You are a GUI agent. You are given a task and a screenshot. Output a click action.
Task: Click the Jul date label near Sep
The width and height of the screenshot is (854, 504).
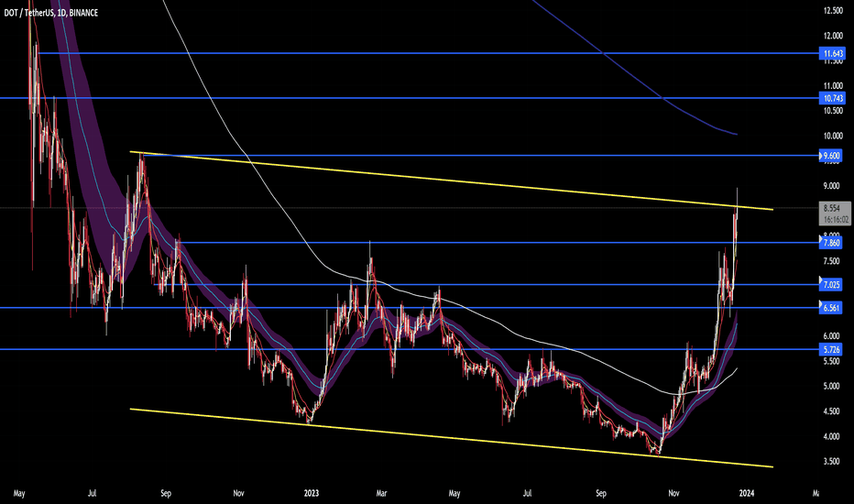(92, 494)
